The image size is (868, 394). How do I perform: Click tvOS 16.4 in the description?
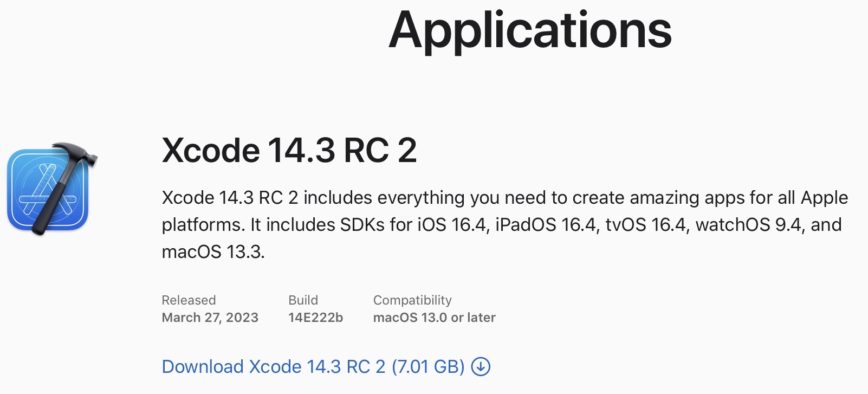[x=646, y=225]
